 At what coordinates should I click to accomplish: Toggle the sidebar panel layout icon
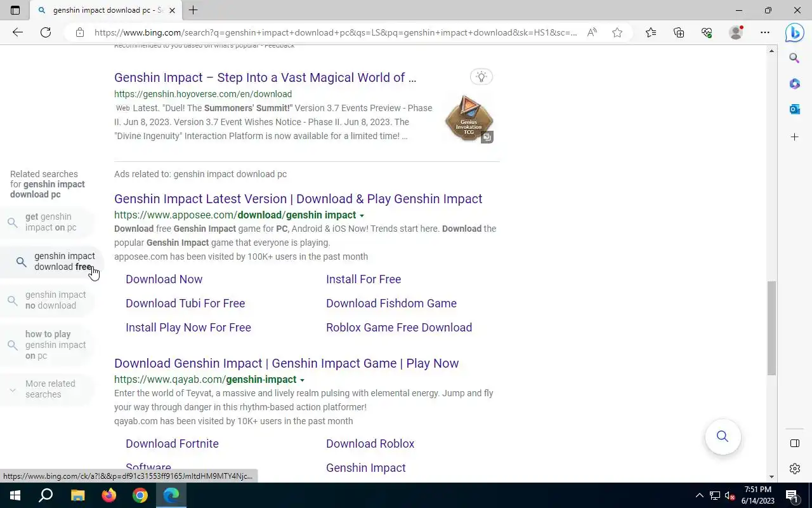[795, 443]
